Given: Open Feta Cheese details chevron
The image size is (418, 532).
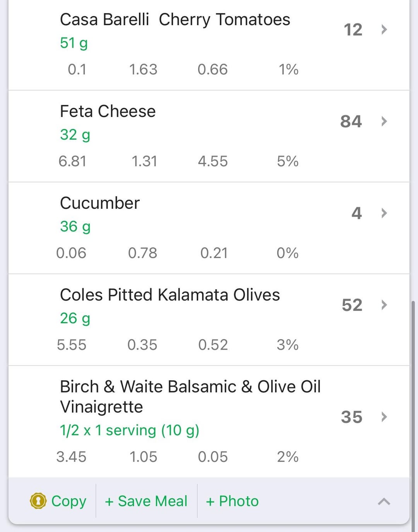Looking at the screenshot, I should pyautogui.click(x=384, y=121).
